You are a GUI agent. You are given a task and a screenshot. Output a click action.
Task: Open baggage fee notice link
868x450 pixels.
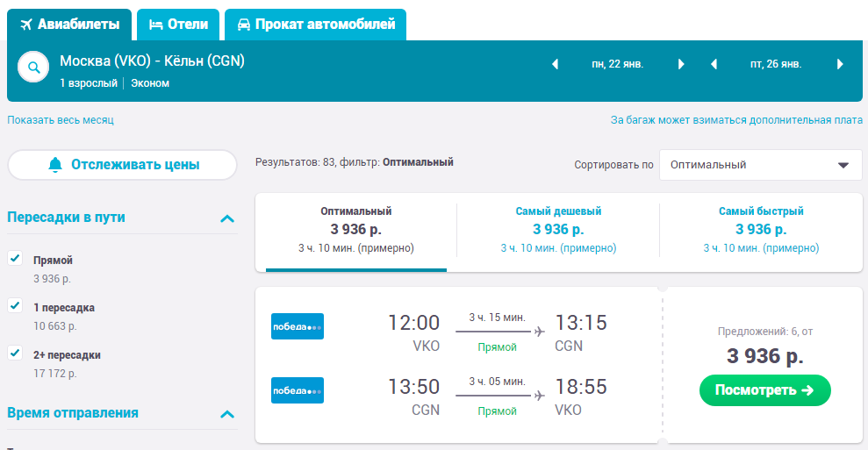point(736,119)
